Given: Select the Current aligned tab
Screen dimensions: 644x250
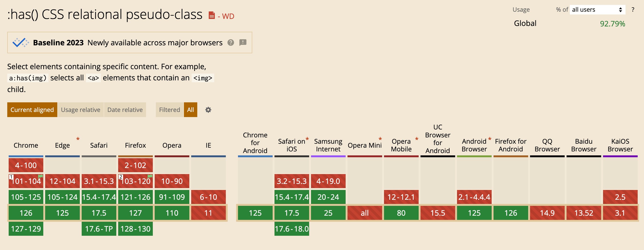Looking at the screenshot, I should (x=32, y=110).
